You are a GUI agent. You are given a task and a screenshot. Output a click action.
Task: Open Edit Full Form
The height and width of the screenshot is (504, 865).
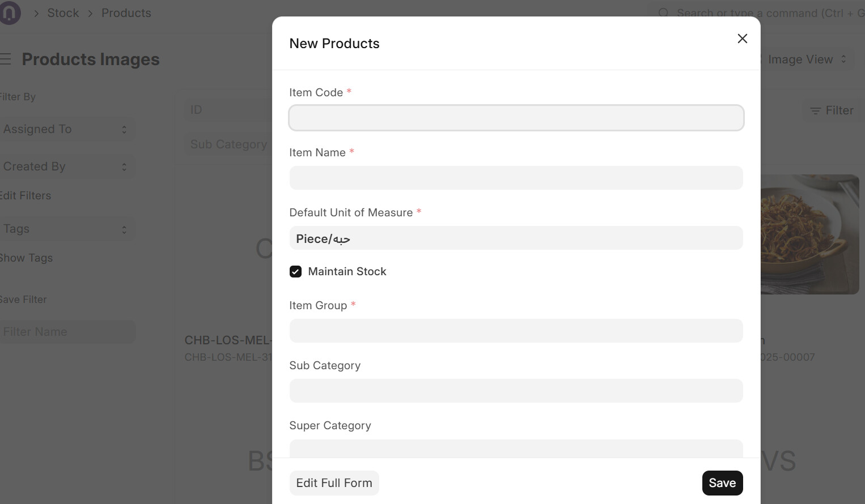pos(334,483)
